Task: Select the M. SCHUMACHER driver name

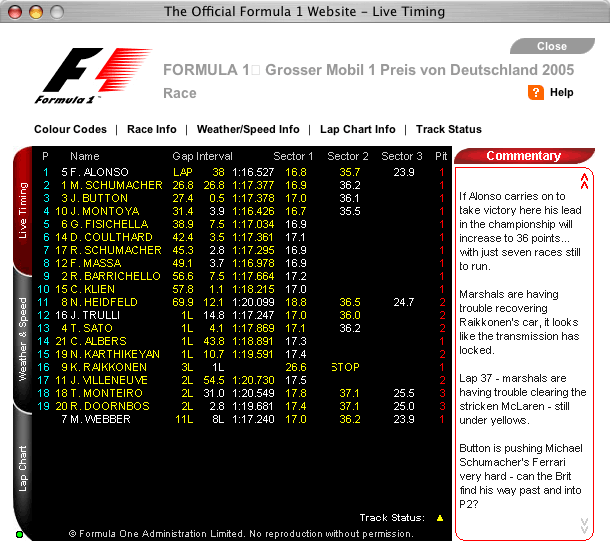Action: (x=116, y=185)
